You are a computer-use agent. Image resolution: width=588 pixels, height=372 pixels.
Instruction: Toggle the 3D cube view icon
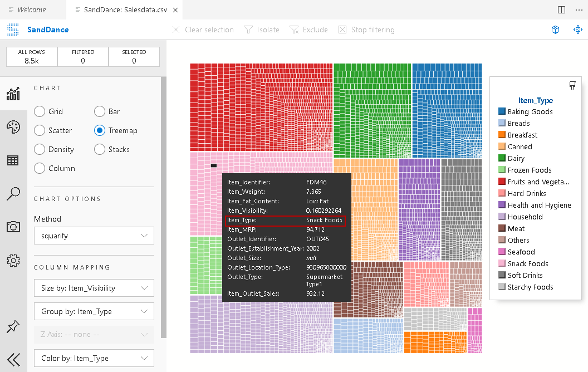[x=555, y=30]
